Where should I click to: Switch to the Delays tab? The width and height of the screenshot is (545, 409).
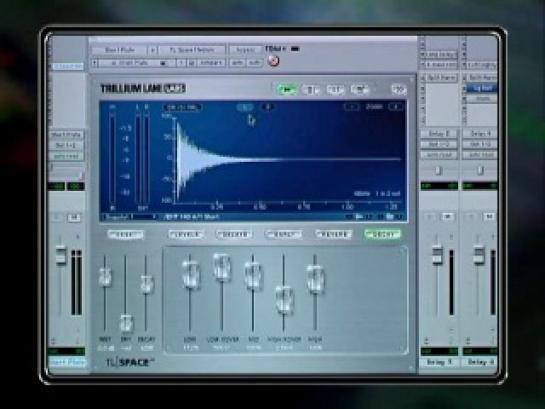(x=234, y=235)
